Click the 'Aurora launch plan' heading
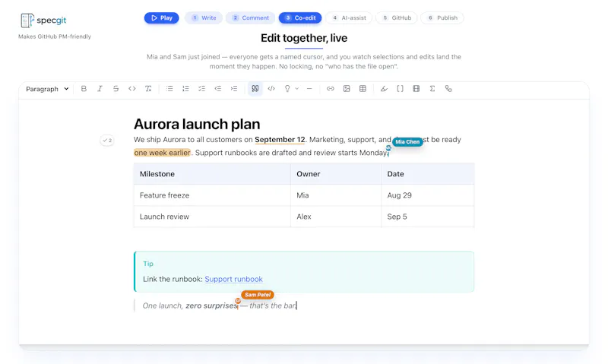608x364 pixels. pyautogui.click(x=197, y=124)
